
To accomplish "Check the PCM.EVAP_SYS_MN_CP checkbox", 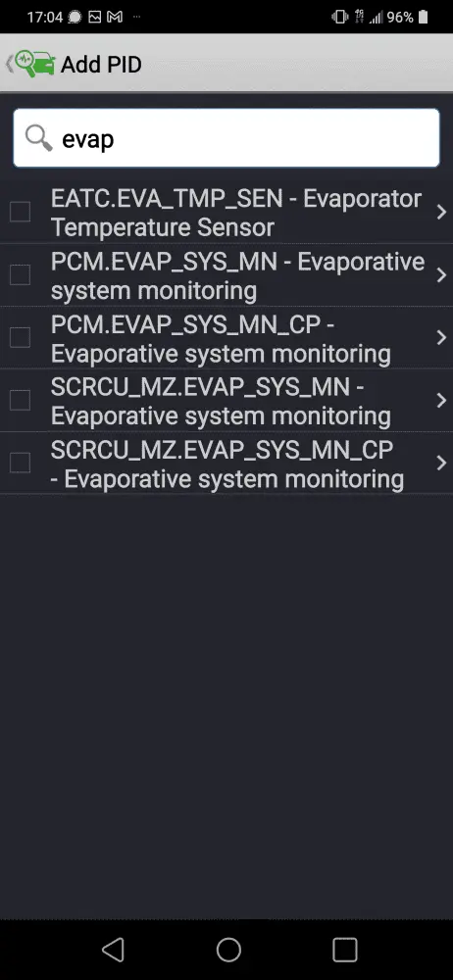I will pyautogui.click(x=20, y=337).
